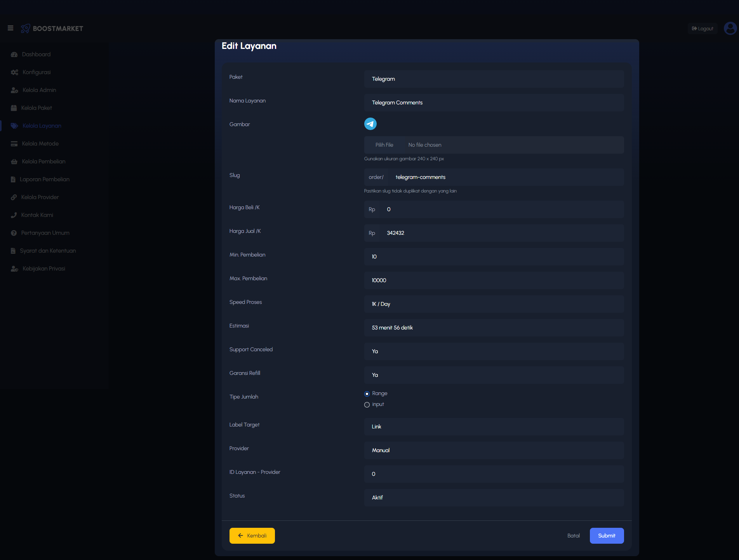
Task: Open the user avatar profile
Action: [730, 28]
